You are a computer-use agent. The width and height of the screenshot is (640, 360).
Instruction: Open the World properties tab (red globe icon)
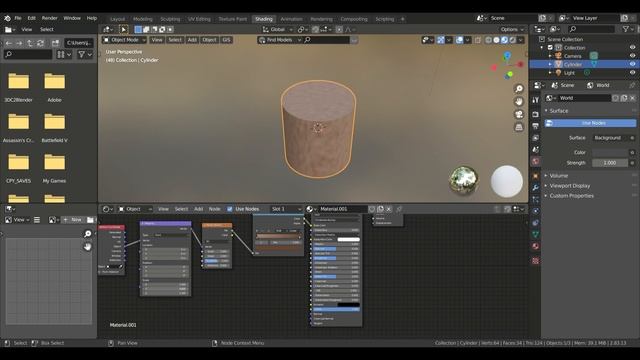click(536, 162)
